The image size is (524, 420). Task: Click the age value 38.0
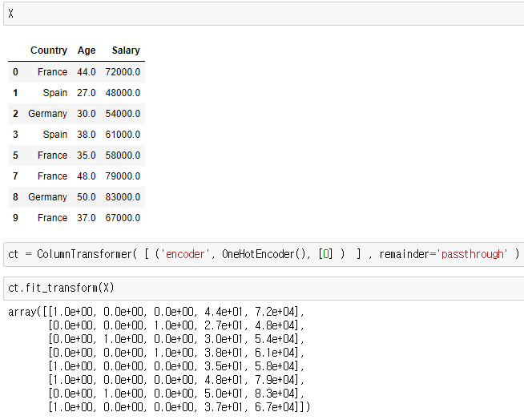click(x=87, y=135)
